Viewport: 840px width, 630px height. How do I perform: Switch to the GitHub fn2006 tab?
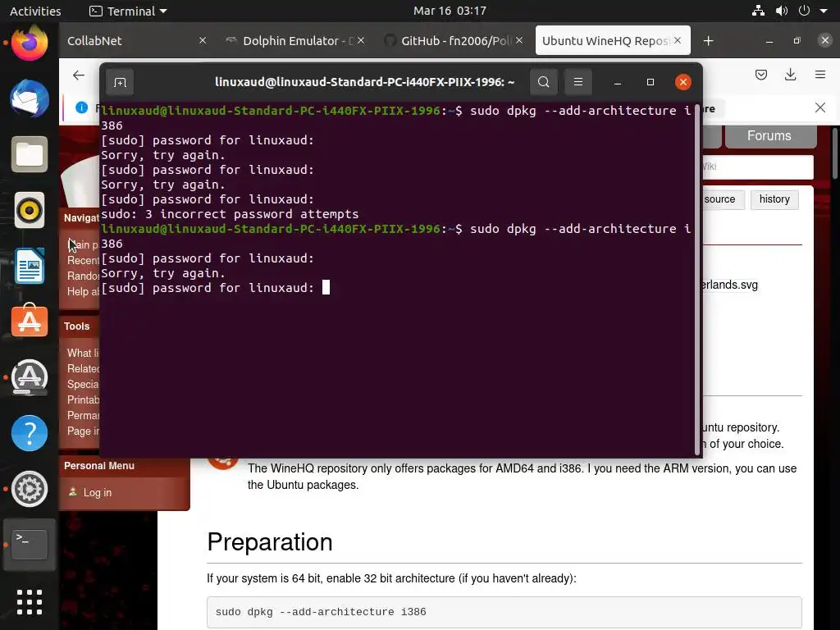coord(453,41)
